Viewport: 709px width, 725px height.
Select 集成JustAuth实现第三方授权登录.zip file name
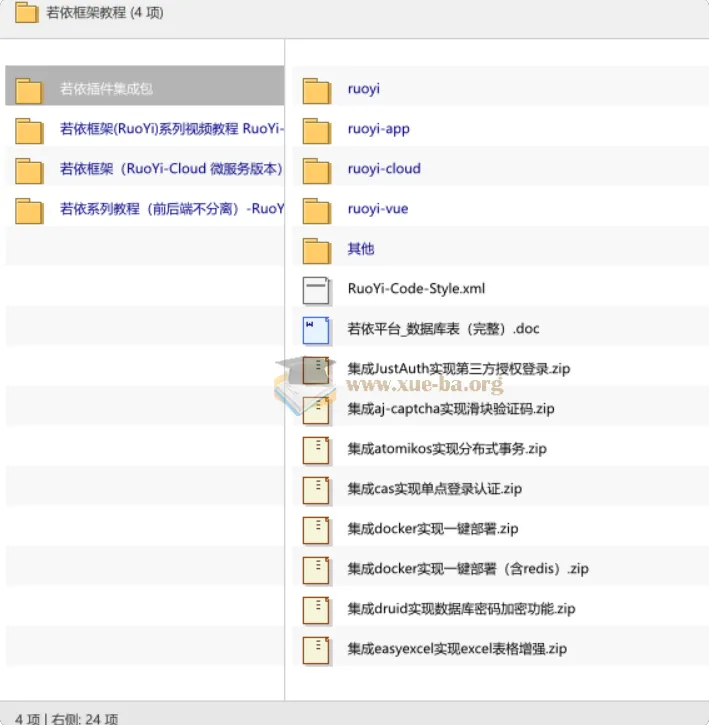tap(459, 369)
